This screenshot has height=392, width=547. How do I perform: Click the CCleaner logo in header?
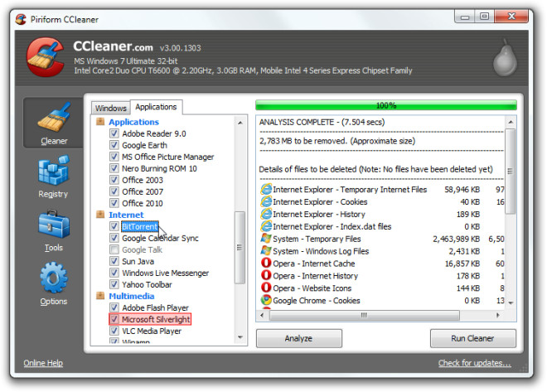pos(46,57)
